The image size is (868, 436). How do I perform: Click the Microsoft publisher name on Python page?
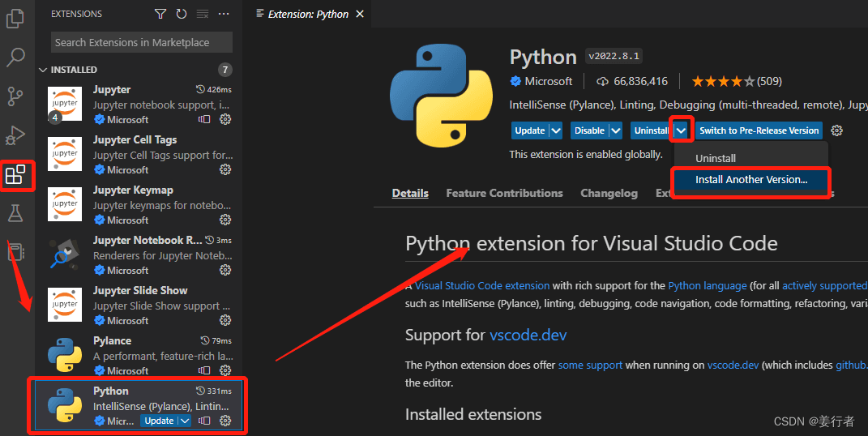pyautogui.click(x=548, y=81)
